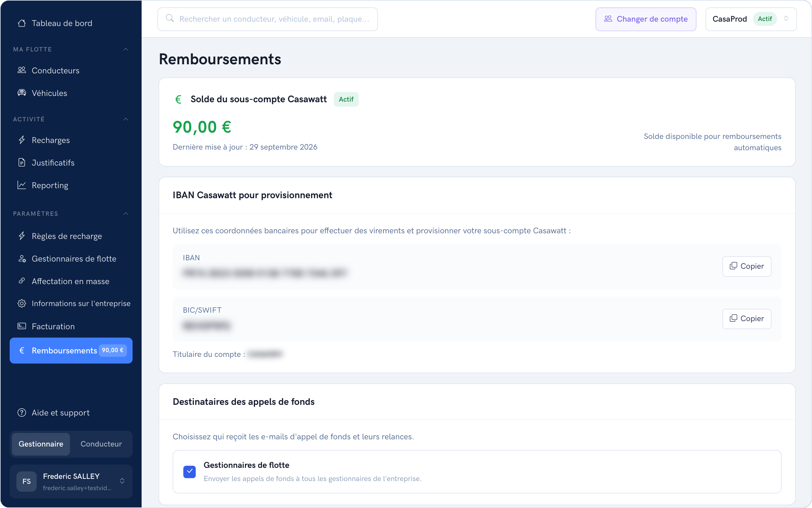Click the Aide et support question icon
The width and height of the screenshot is (812, 508).
(22, 413)
